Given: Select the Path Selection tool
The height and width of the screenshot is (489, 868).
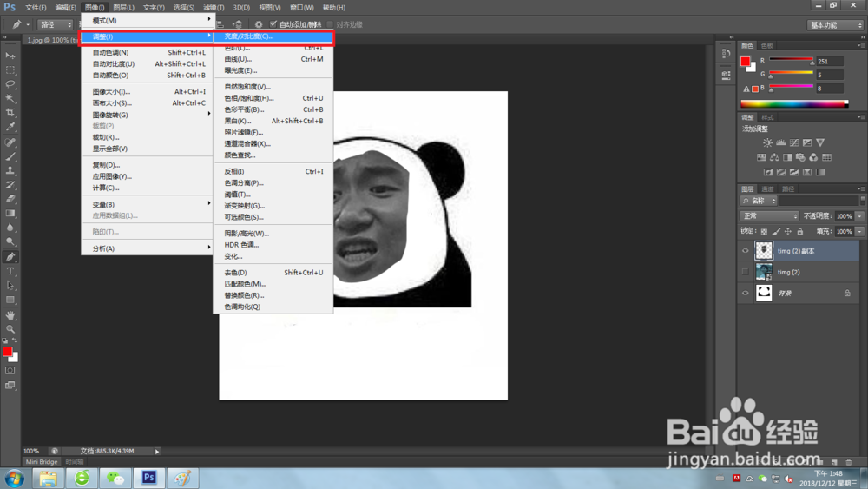Looking at the screenshot, I should [x=10, y=285].
